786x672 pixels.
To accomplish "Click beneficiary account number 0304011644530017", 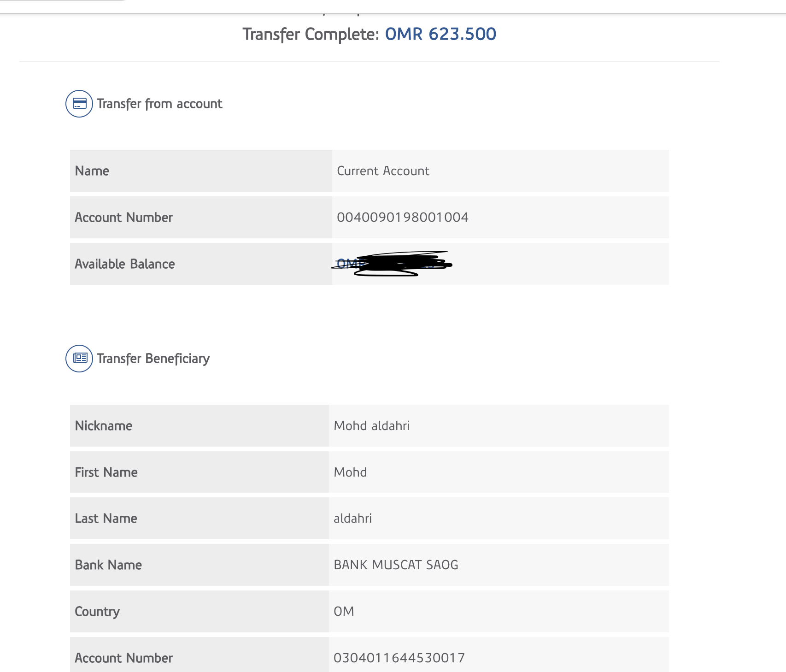I will tap(399, 658).
